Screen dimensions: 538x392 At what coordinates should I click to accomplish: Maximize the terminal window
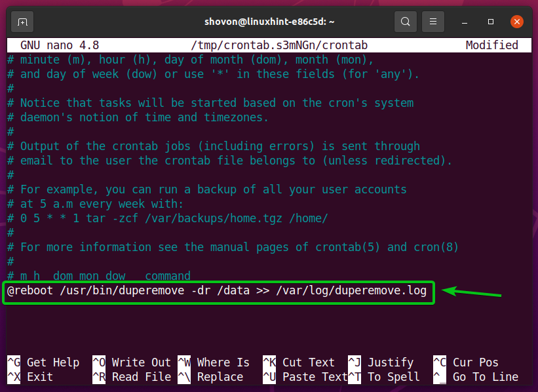491,22
